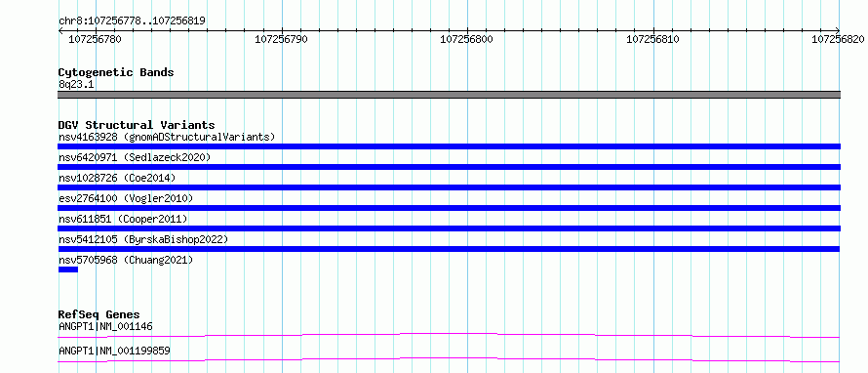Click the chr8:107256778..107256819 coordinate label
Screen dimensions: 868x373
coord(132,21)
